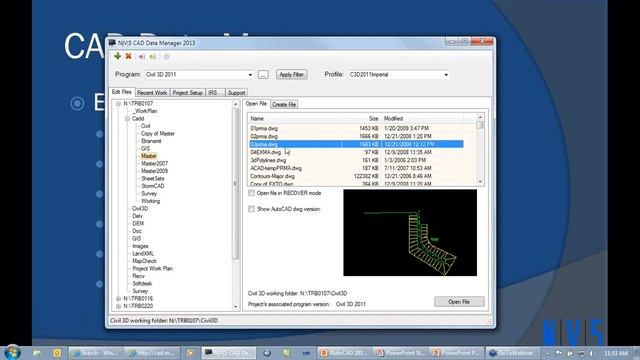Click the yellow-green arrow toolbar icon
Viewport: 640px width, 360px height.
[152, 56]
